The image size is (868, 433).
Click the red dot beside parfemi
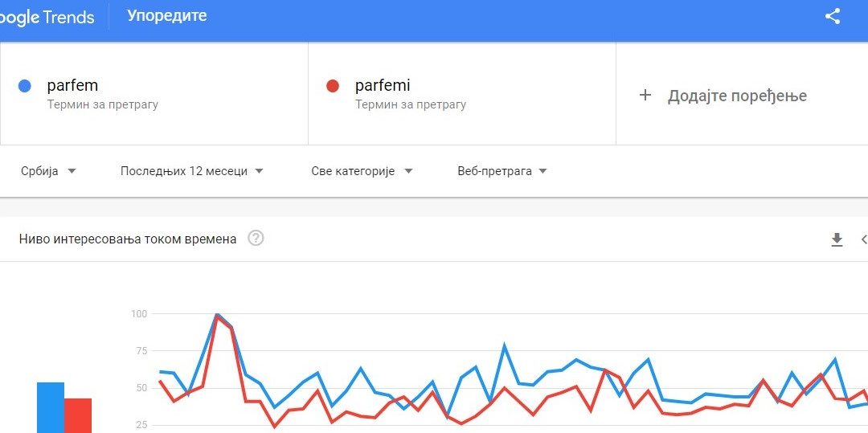333,86
